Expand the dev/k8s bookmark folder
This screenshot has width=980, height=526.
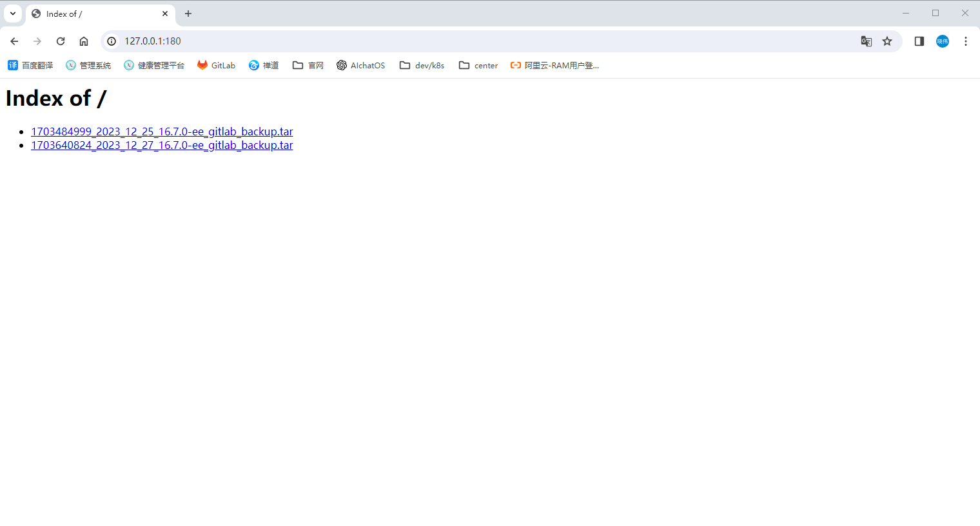pos(422,65)
